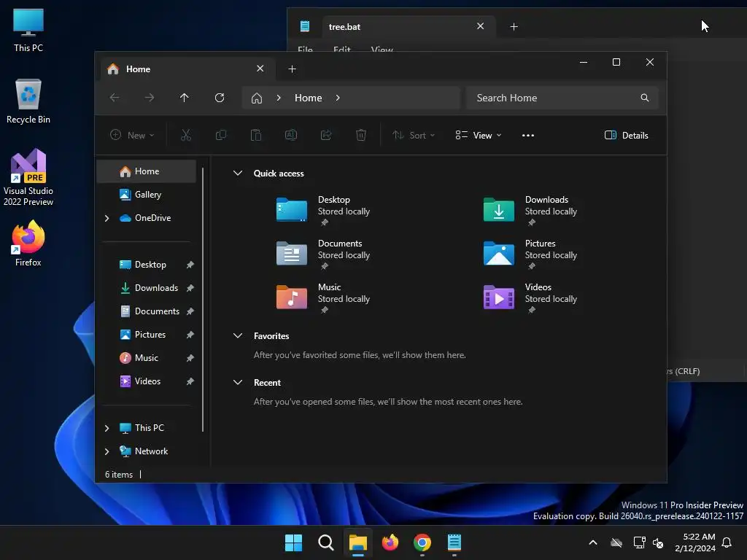Screen dimensions: 747x560
Task: Expand This PC in the navigation pane
Action: coord(107,428)
